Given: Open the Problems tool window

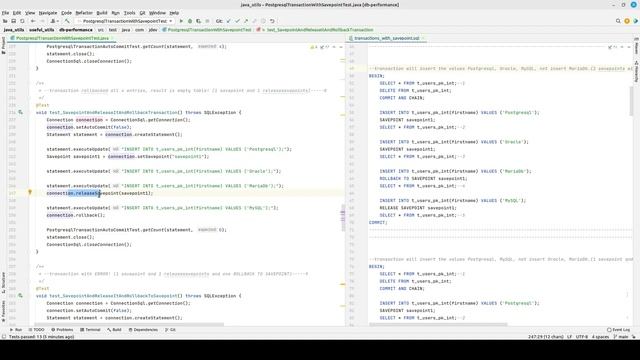Looking at the screenshot, I should point(62,329).
